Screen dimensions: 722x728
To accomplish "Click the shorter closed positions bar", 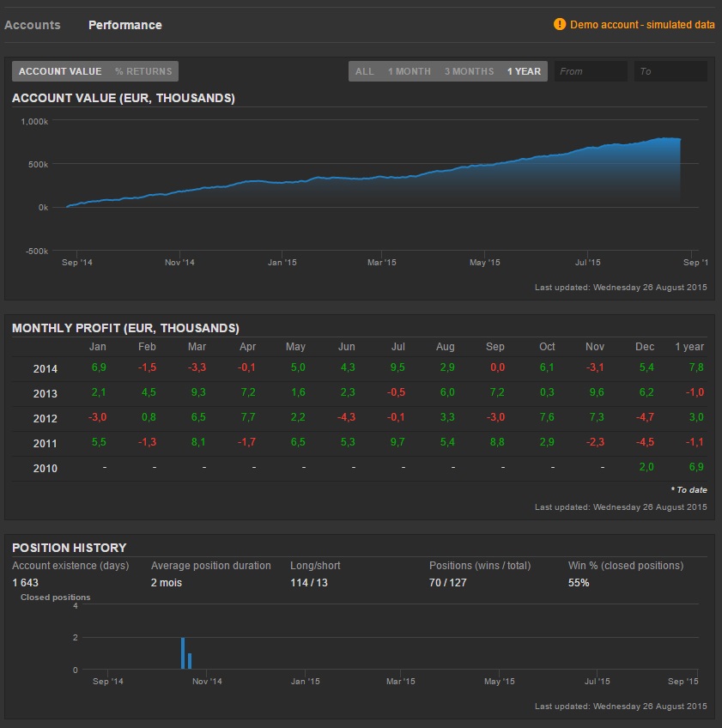I will (x=190, y=661).
